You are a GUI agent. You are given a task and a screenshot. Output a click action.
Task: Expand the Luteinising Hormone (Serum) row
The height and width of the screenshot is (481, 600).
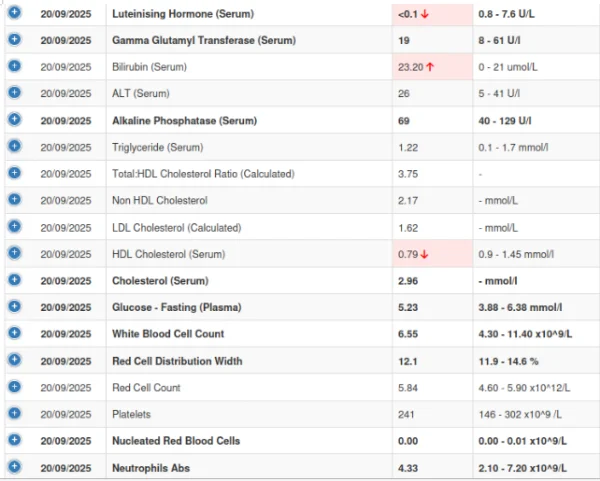pos(14,13)
